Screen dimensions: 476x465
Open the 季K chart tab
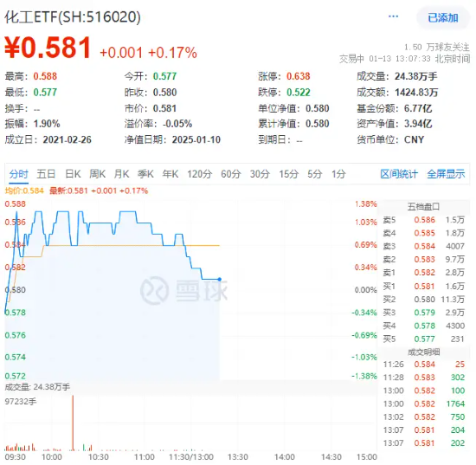tap(145, 174)
